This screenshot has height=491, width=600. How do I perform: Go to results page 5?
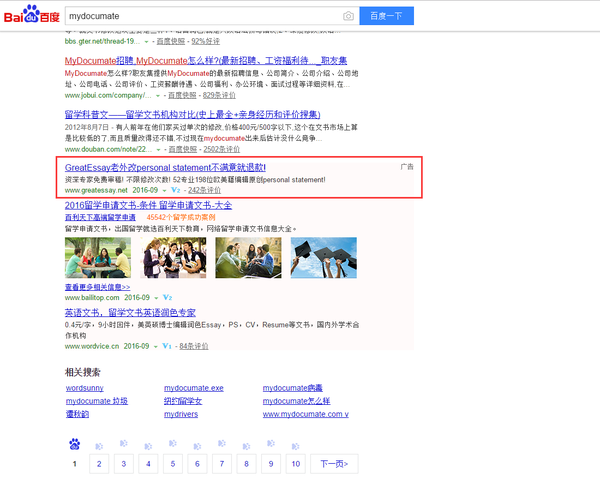pos(173,464)
